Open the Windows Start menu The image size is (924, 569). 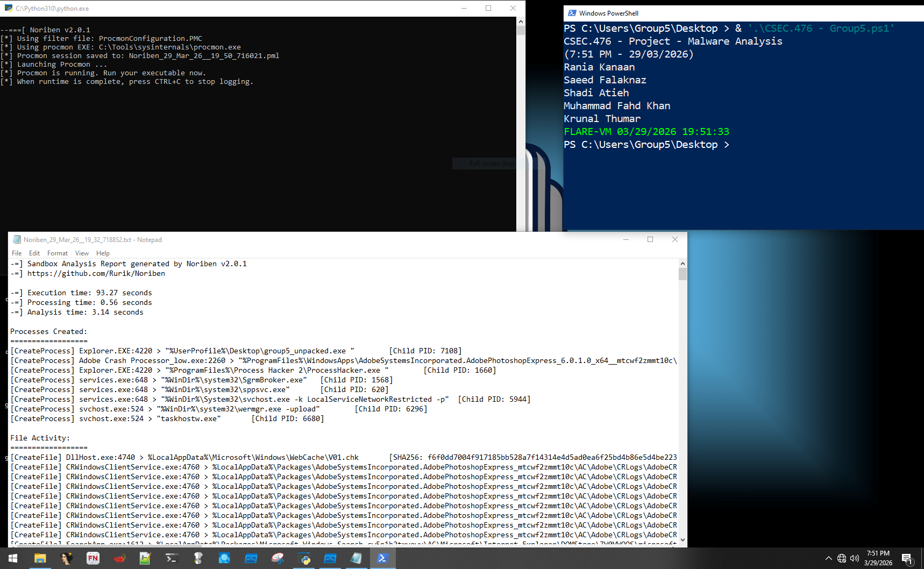tap(13, 558)
